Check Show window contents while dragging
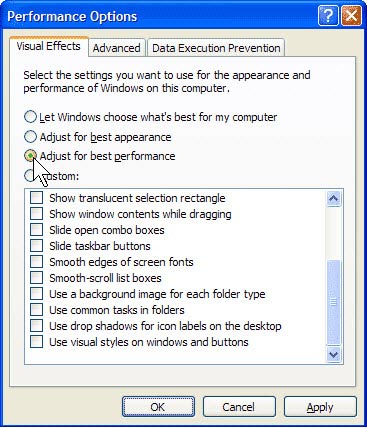Screen dimensions: 367x428 pos(36,213)
